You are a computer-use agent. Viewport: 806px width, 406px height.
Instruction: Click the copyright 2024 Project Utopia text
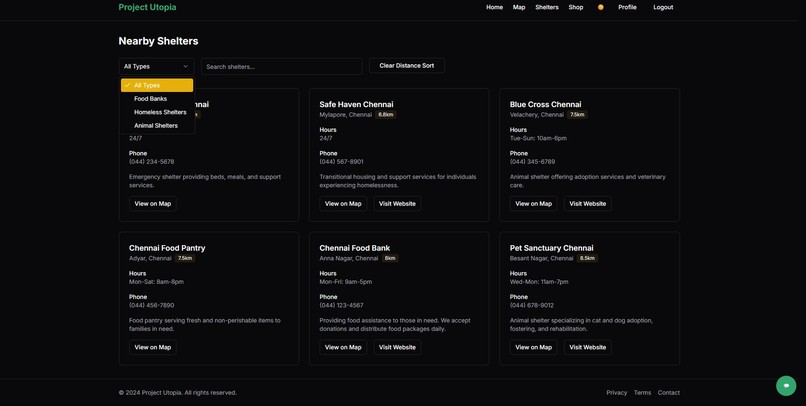click(x=177, y=393)
